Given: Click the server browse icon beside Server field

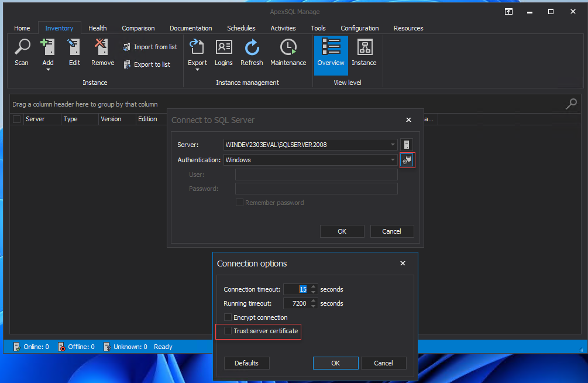Looking at the screenshot, I should coord(407,145).
